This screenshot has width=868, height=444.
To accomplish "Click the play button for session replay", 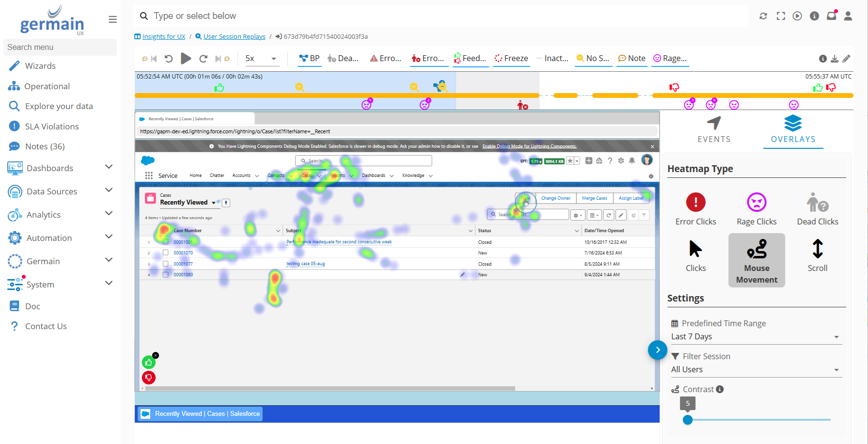I will [186, 59].
